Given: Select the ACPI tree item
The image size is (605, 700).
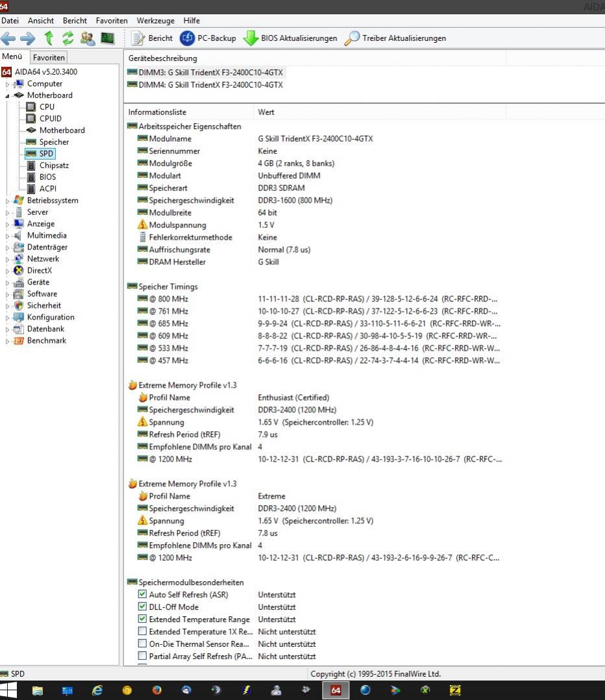Looking at the screenshot, I should coord(48,188).
